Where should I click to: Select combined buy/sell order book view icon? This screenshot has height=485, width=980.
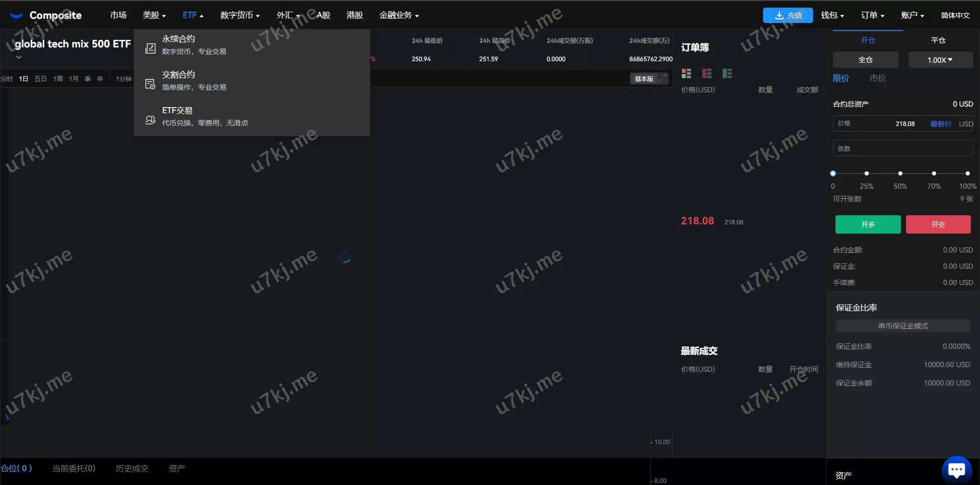click(x=686, y=74)
